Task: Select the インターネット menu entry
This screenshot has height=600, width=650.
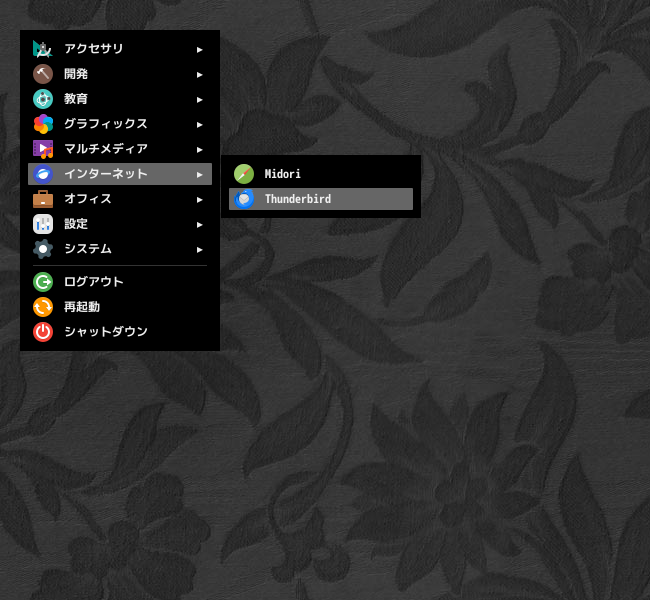Action: (x=120, y=174)
